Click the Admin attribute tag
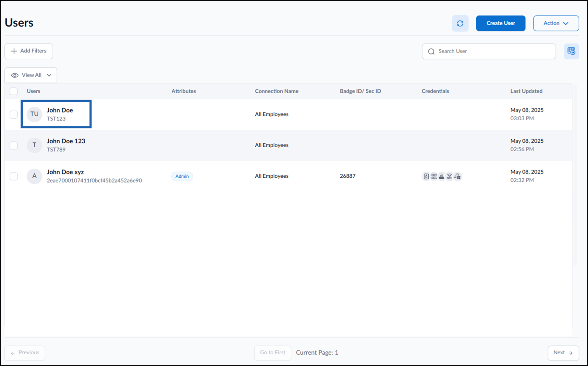Viewport: 588px width, 366px height. pos(182,176)
